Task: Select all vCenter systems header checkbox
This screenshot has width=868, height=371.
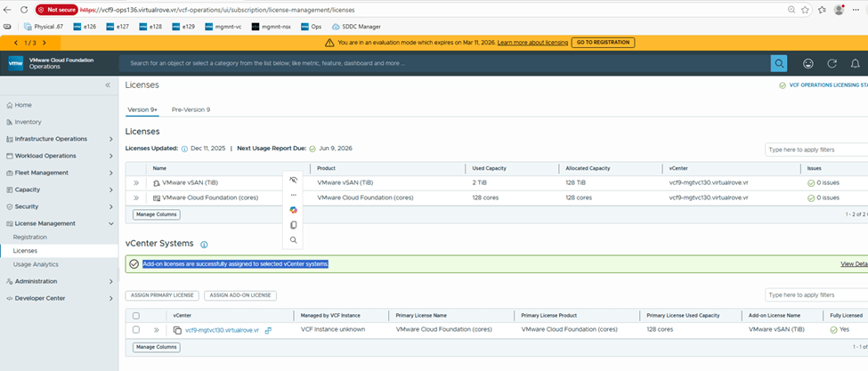Action: point(136,315)
